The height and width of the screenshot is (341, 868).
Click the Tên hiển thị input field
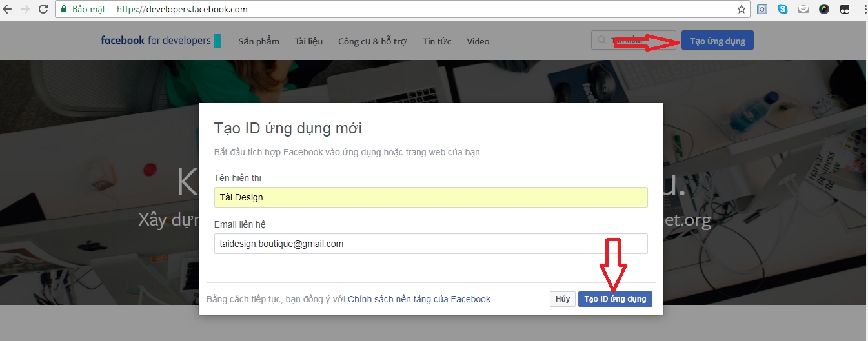coord(430,197)
